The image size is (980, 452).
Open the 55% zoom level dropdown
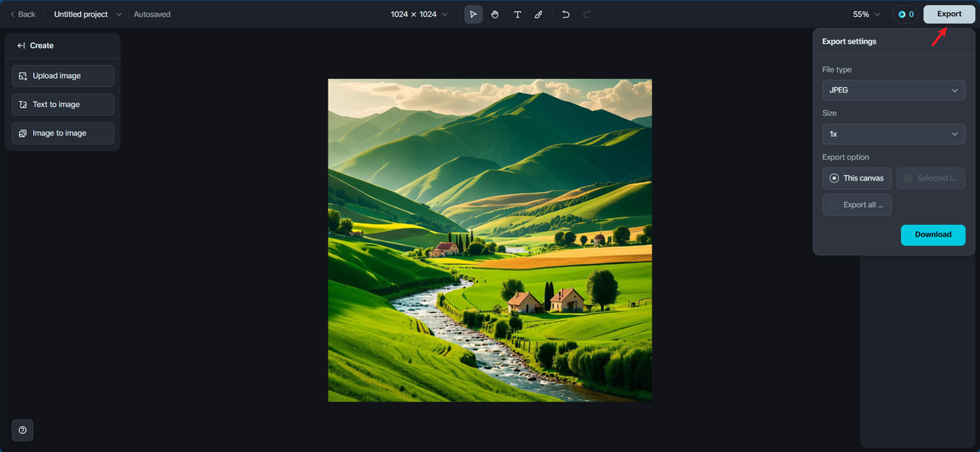tap(867, 15)
